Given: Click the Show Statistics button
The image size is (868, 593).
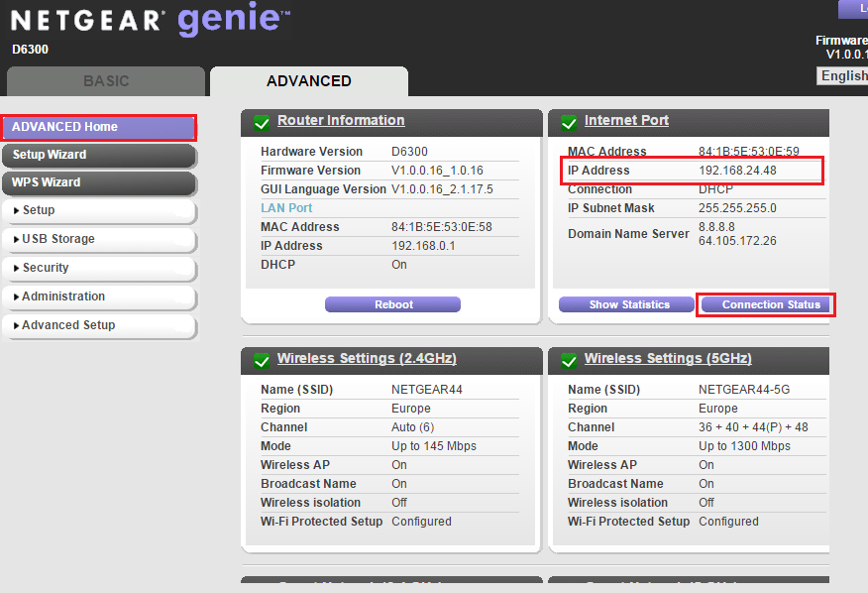Looking at the screenshot, I should 626,304.
